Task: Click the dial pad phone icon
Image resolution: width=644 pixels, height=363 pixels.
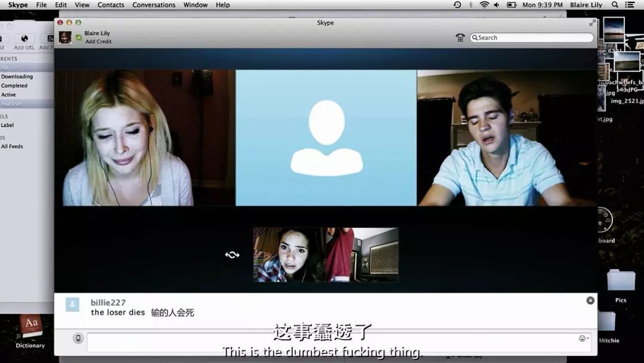Action: point(460,38)
